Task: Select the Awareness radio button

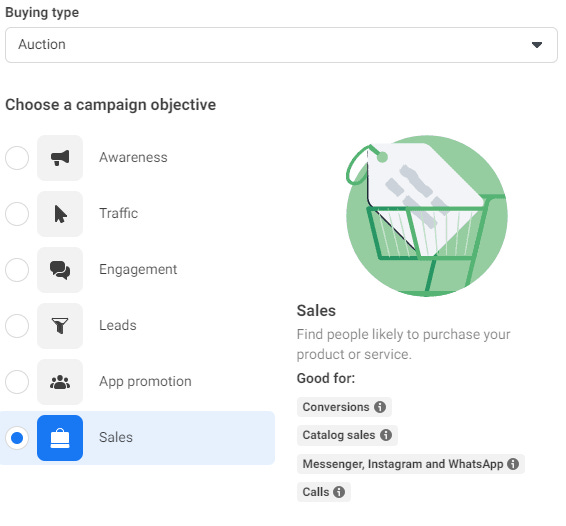Action: [x=17, y=158]
